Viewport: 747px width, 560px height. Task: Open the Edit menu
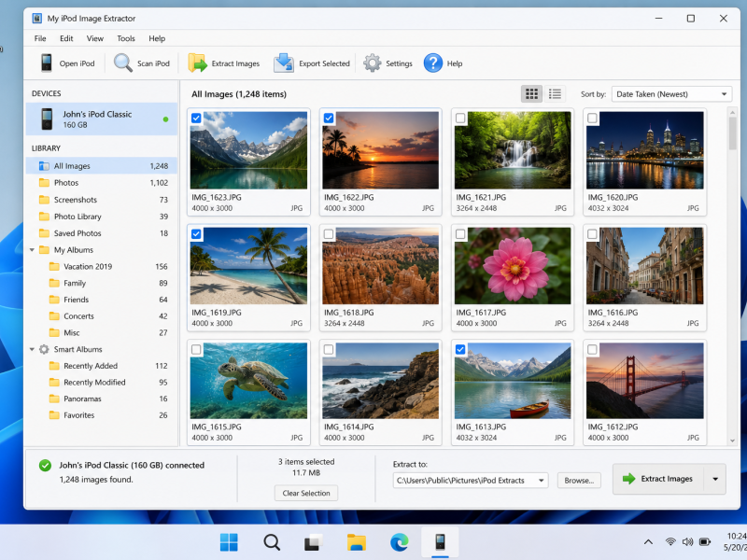click(66, 38)
